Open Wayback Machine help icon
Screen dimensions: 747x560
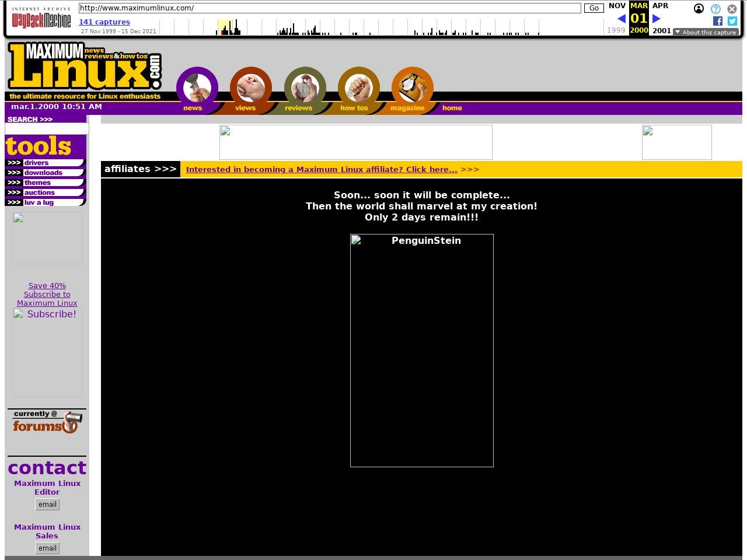coord(715,9)
